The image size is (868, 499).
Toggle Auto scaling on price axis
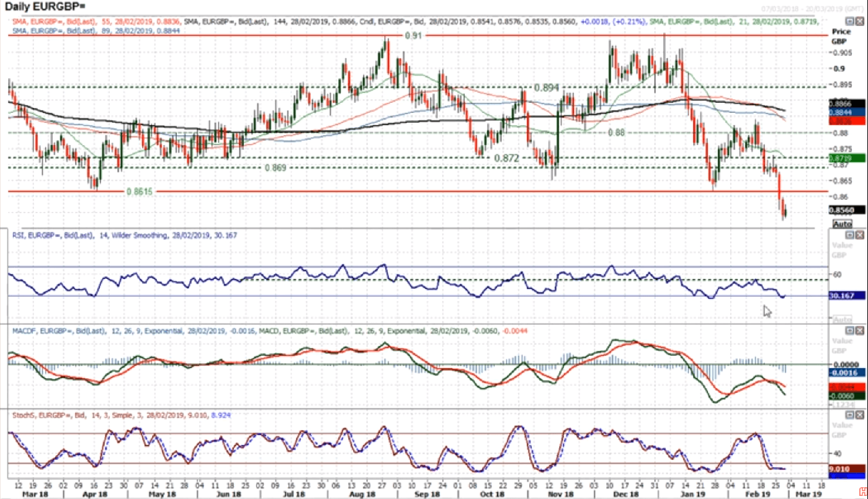pyautogui.click(x=842, y=224)
